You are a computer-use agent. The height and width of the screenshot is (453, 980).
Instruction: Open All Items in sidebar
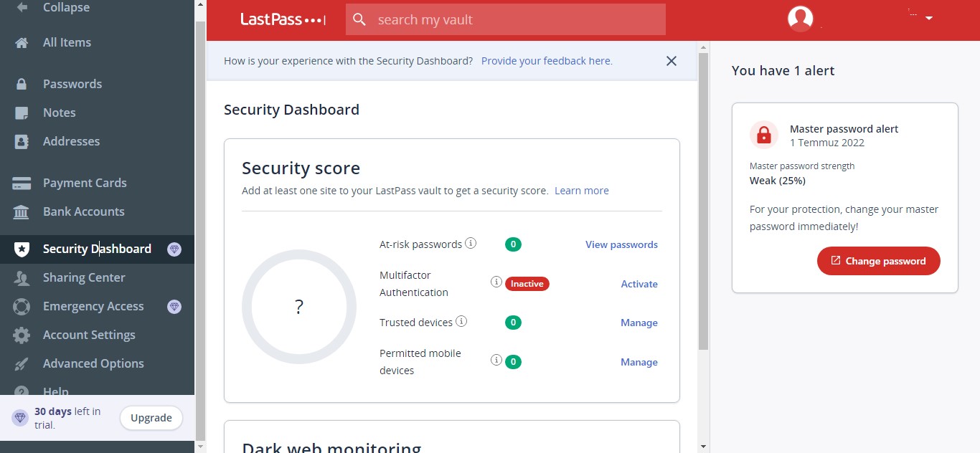[x=67, y=42]
